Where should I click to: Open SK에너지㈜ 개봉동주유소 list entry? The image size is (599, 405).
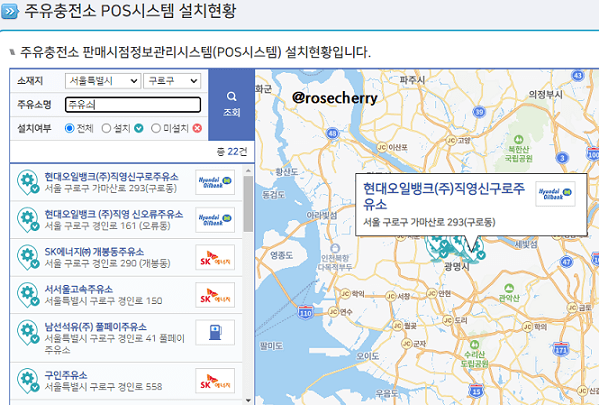point(126,257)
